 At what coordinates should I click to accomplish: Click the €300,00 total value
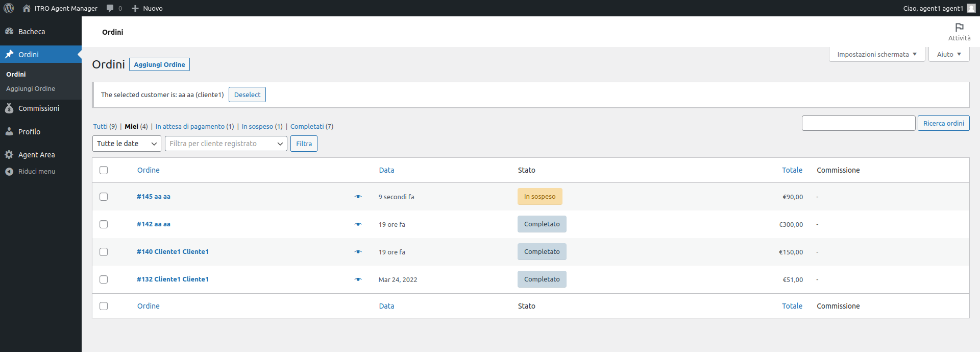point(791,224)
